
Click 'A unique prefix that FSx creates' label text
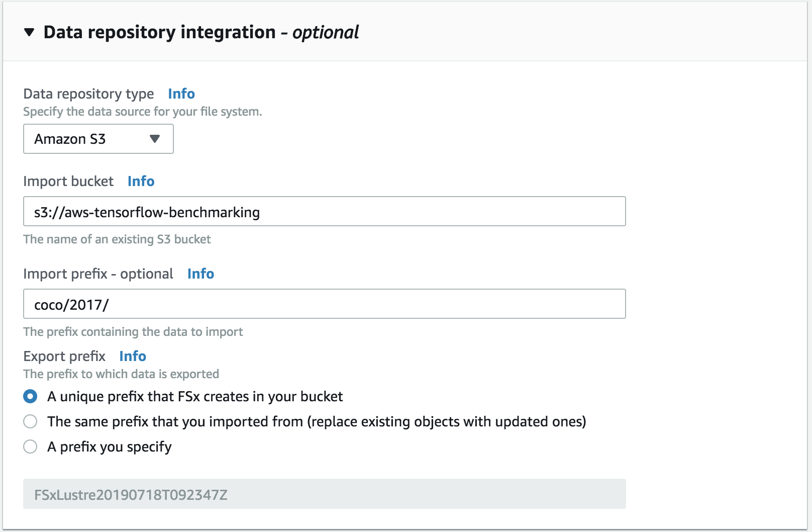(x=195, y=397)
